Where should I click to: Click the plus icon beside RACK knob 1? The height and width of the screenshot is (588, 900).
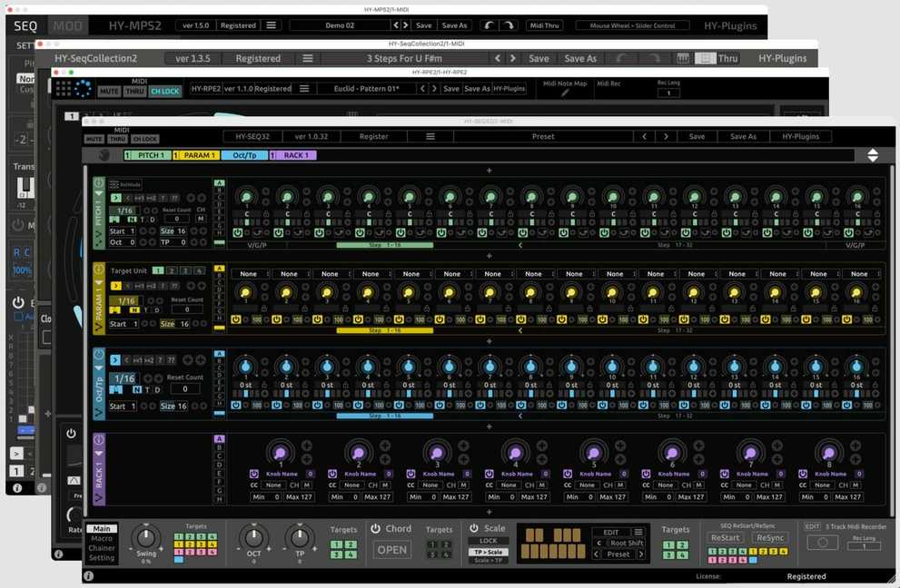[x=306, y=446]
